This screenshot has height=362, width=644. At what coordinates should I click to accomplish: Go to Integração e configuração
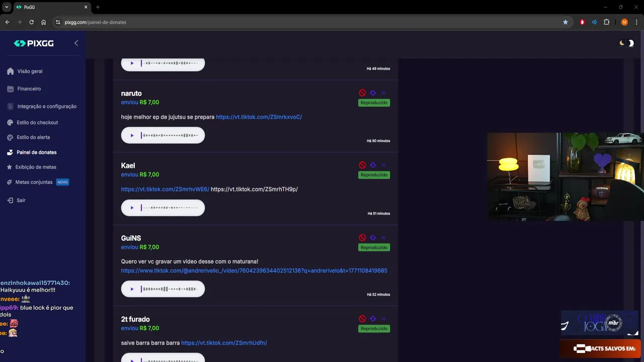pyautogui.click(x=42, y=107)
